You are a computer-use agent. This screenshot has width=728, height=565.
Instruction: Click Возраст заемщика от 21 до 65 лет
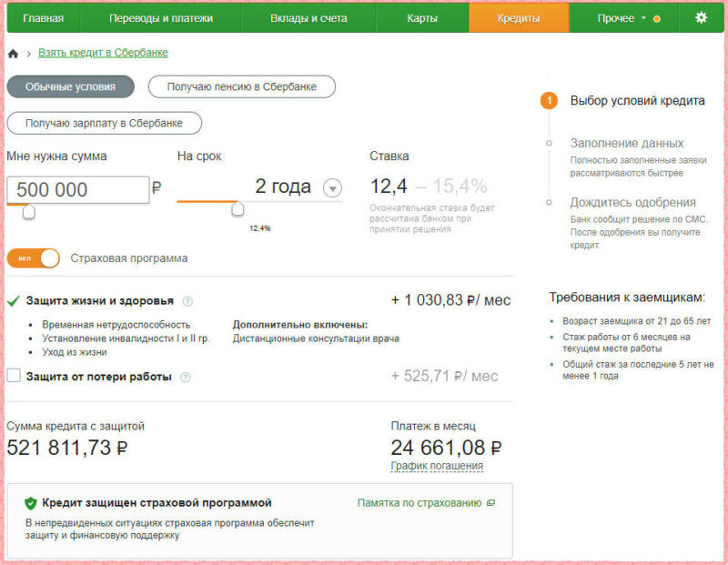[636, 321]
